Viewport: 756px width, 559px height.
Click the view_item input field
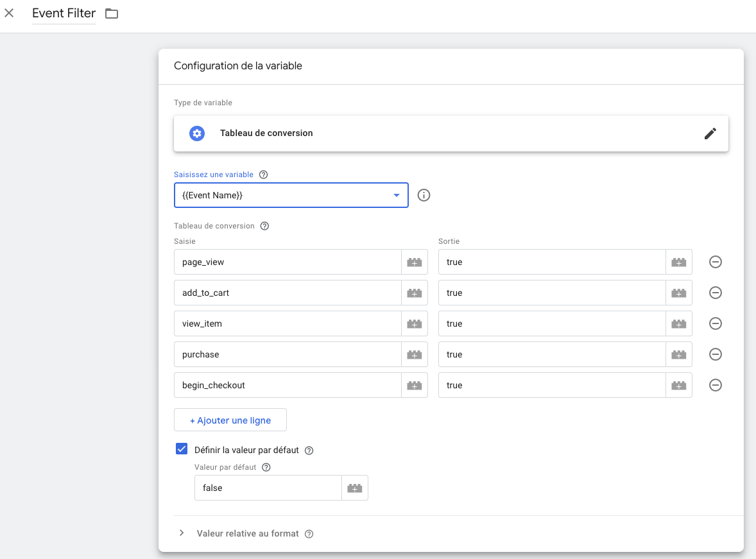click(288, 323)
